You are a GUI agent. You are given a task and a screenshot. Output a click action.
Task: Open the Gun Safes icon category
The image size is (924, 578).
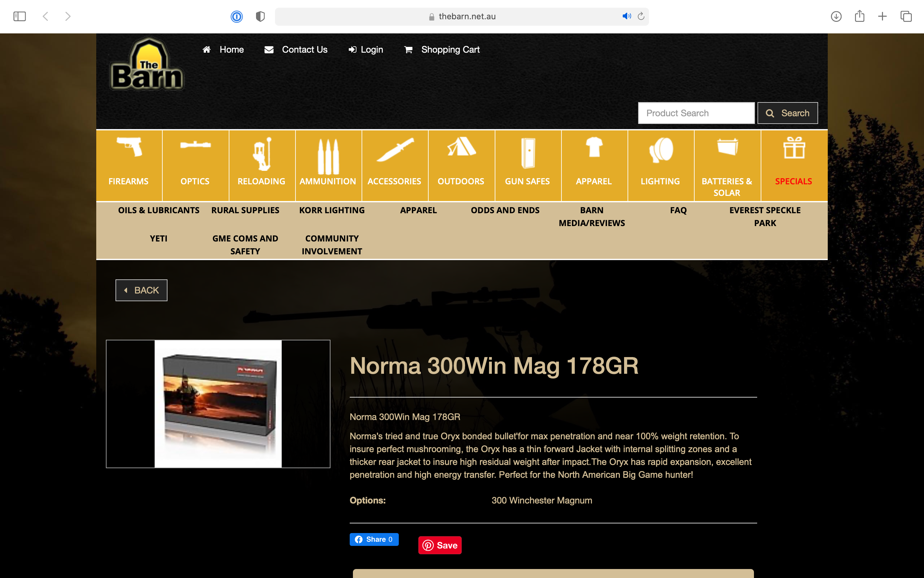pyautogui.click(x=528, y=165)
